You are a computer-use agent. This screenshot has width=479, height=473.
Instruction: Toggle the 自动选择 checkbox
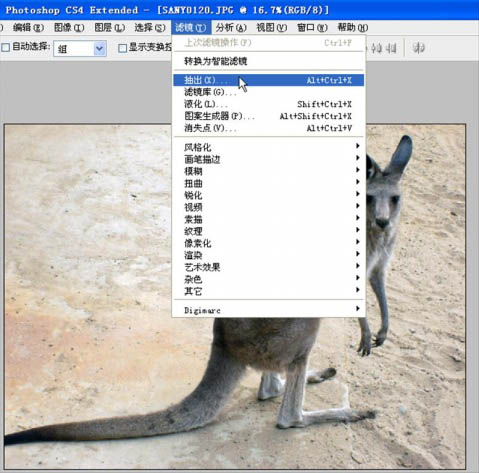click(x=6, y=48)
